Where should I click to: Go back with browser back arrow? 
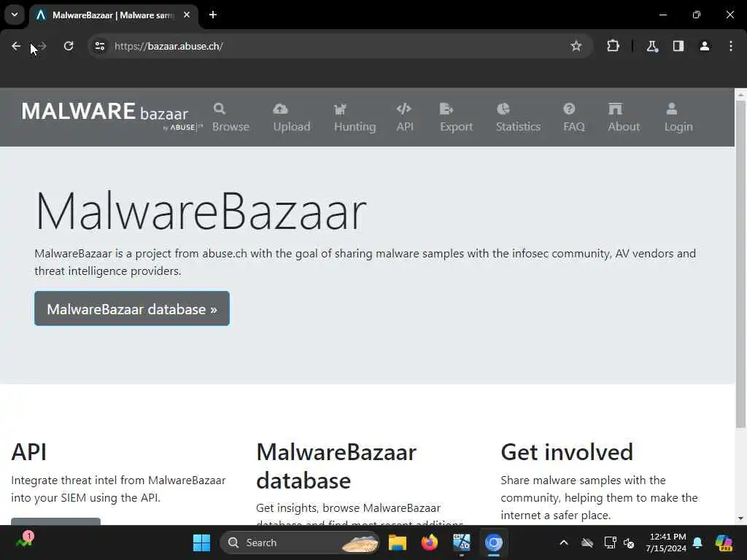16,46
